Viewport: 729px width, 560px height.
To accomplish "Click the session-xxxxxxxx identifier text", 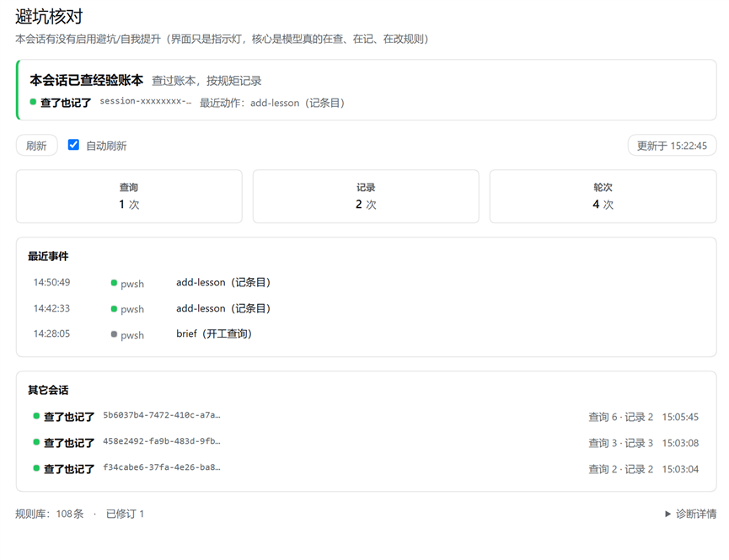I will [146, 101].
